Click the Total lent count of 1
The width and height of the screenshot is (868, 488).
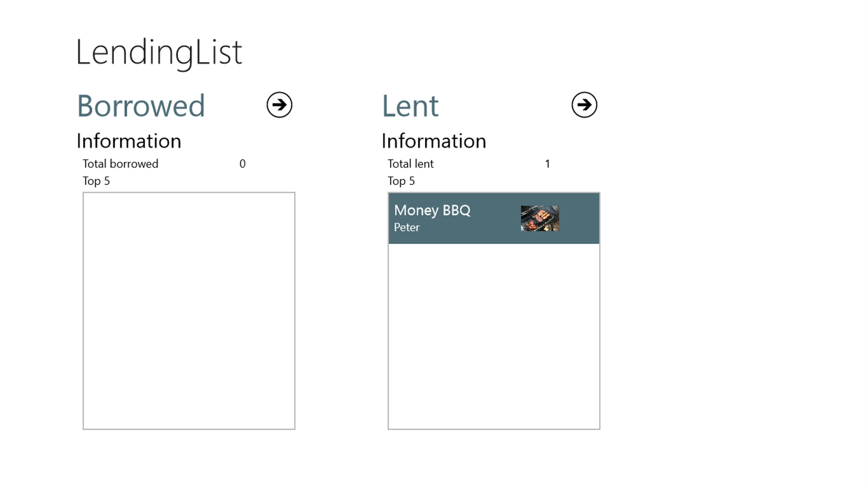pos(547,164)
